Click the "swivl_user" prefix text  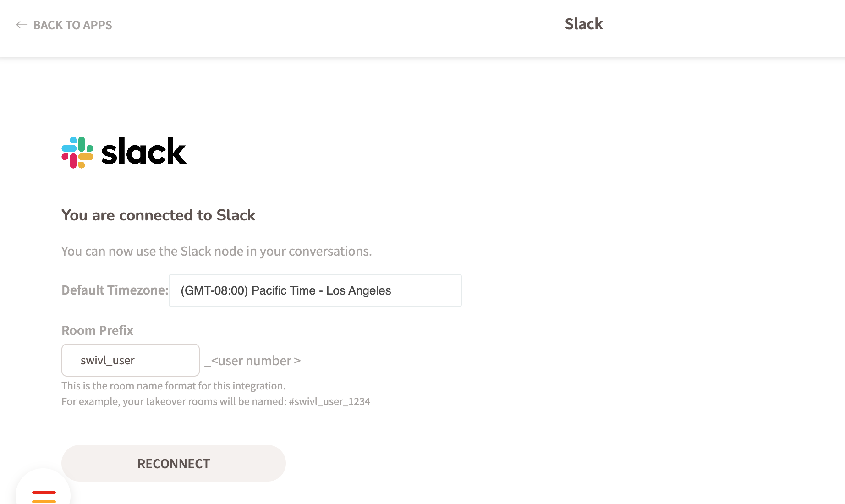[x=107, y=360]
